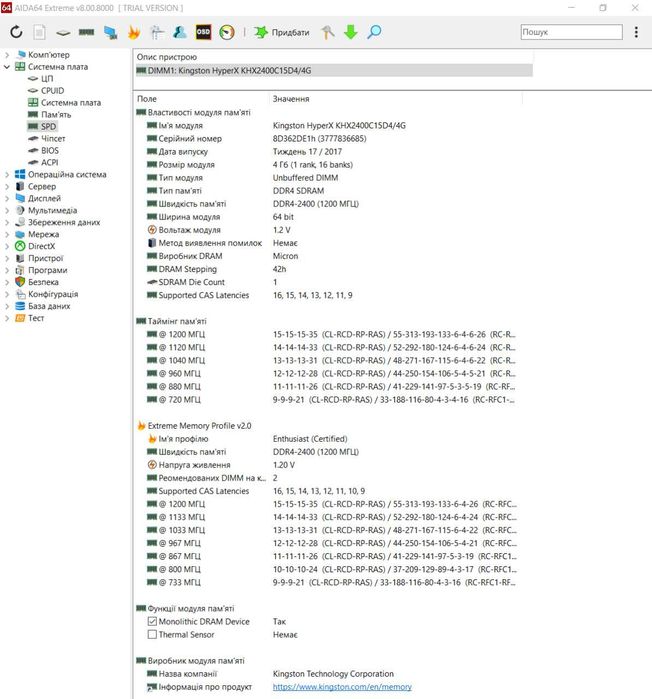Expand the Мультимедіа tree node
Screen dimensions: 652x699
[7, 210]
